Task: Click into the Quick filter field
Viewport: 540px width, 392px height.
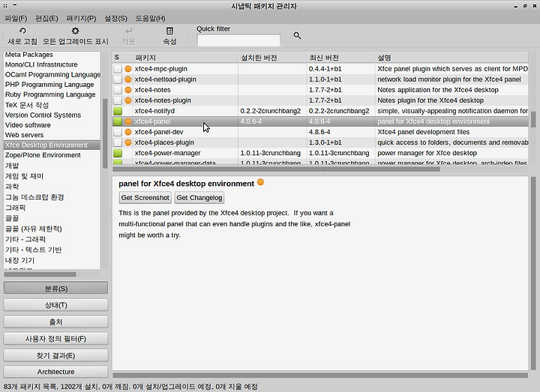Action: point(238,40)
